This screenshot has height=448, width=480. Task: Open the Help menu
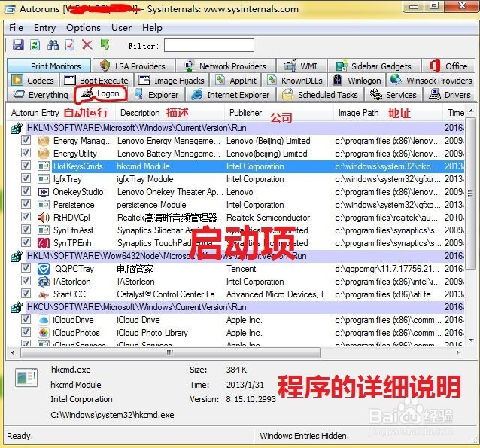152,28
